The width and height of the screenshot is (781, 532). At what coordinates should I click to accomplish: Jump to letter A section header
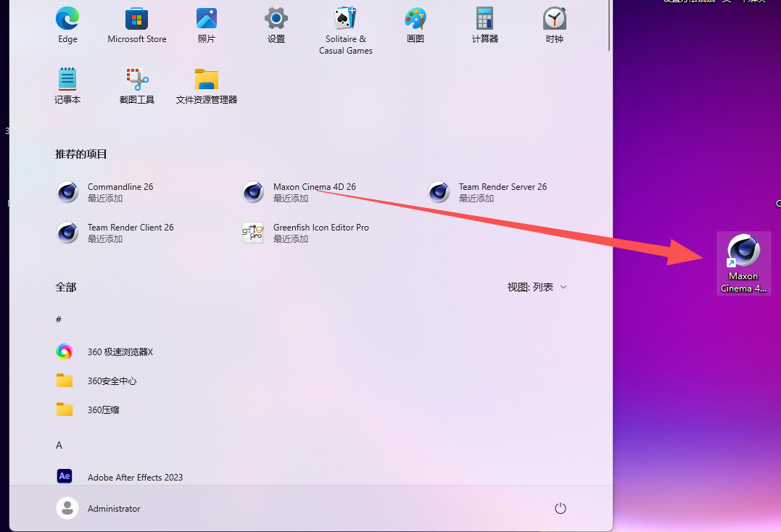pyautogui.click(x=59, y=445)
